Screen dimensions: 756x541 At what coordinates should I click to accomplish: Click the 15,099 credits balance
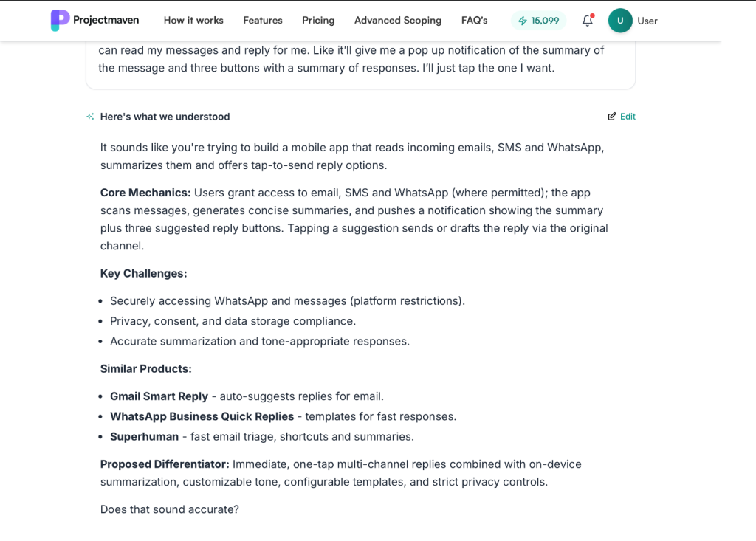click(545, 21)
